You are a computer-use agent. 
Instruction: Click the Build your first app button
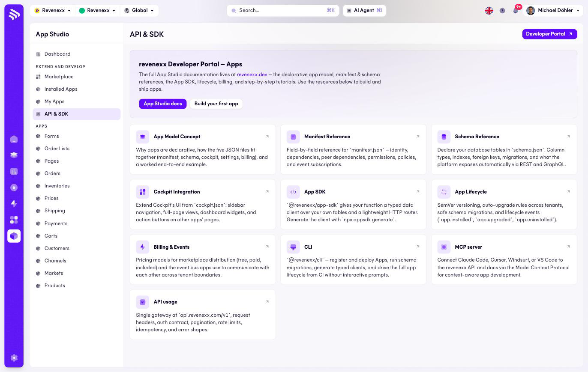[216, 104]
